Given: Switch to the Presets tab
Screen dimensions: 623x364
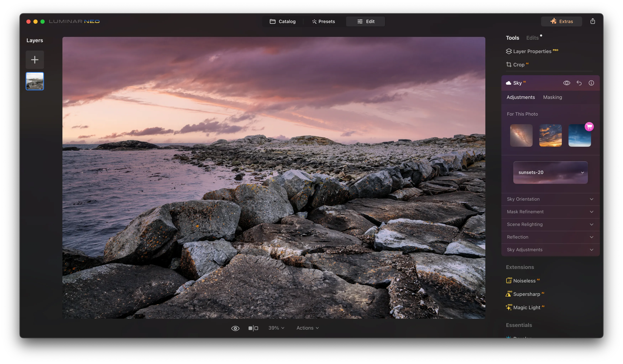Looking at the screenshot, I should 323,22.
